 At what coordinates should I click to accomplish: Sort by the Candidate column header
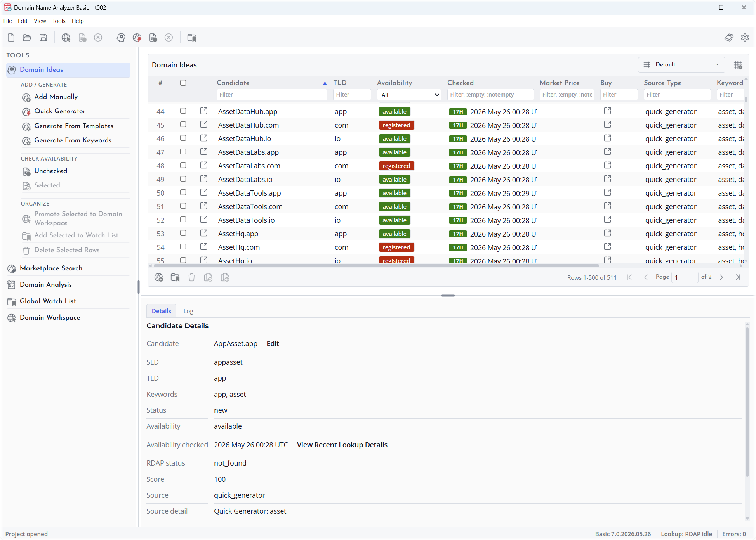pyautogui.click(x=233, y=83)
